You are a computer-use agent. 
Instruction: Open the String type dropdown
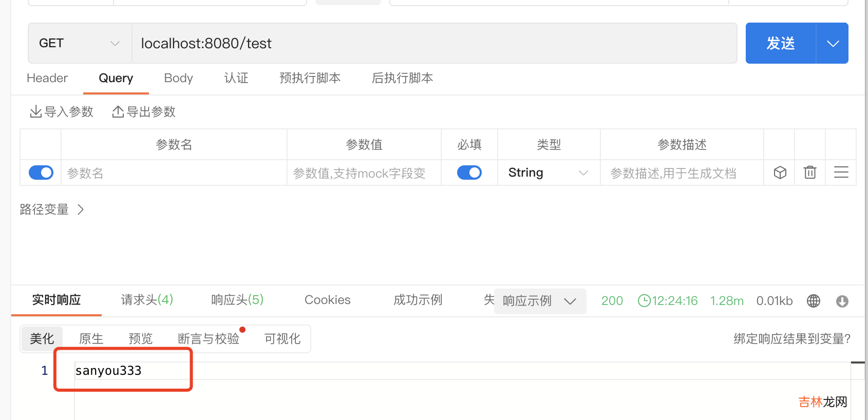click(x=548, y=173)
